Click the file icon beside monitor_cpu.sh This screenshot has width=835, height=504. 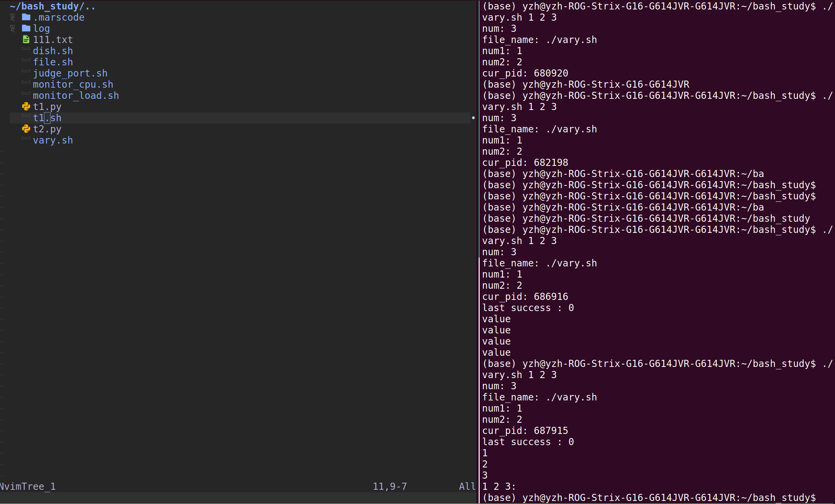coord(26,83)
